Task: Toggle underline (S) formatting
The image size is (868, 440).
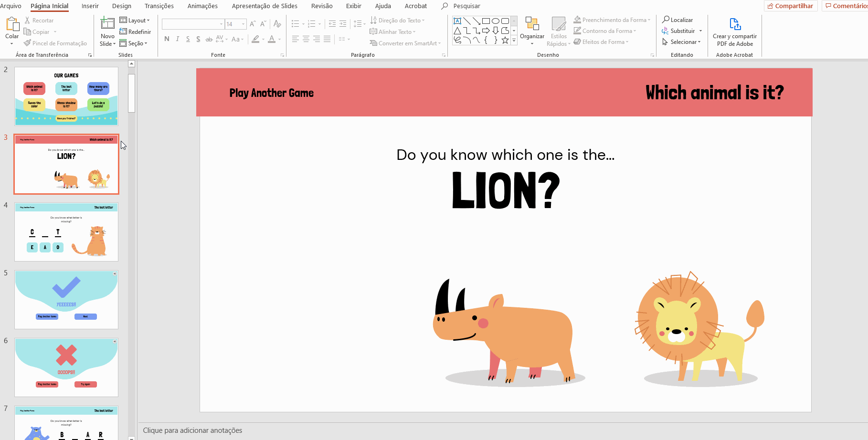Action: (x=188, y=39)
